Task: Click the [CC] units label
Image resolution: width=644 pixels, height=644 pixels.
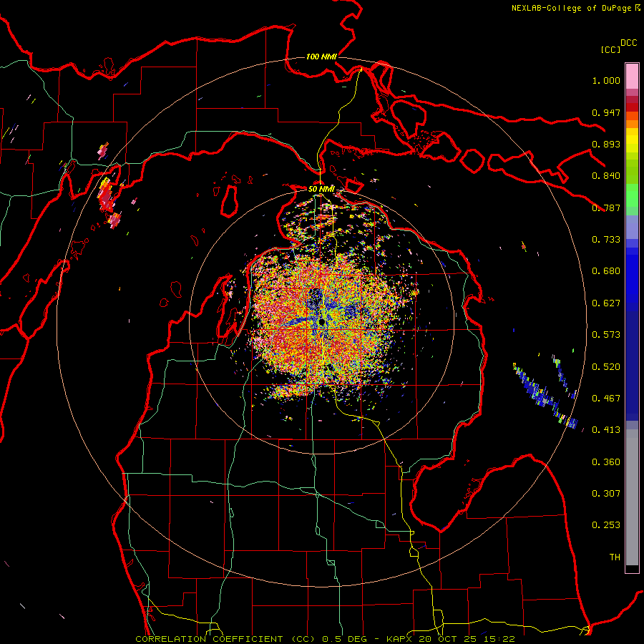Action: [610, 49]
